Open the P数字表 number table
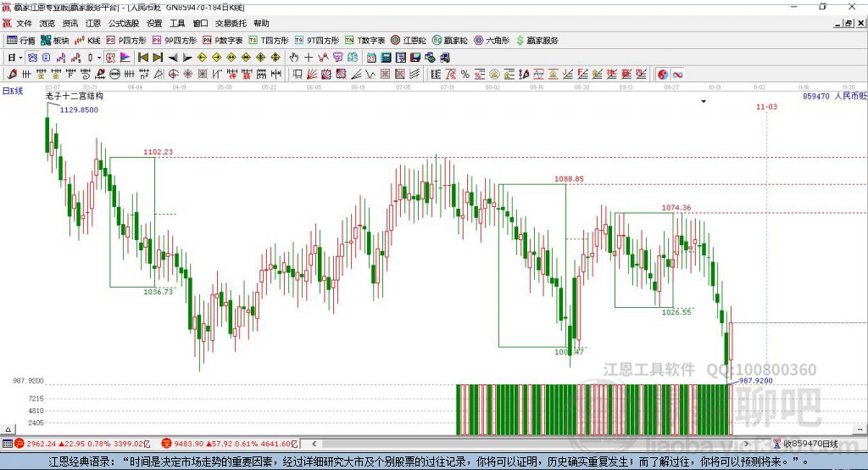The image size is (868, 470). click(x=223, y=41)
